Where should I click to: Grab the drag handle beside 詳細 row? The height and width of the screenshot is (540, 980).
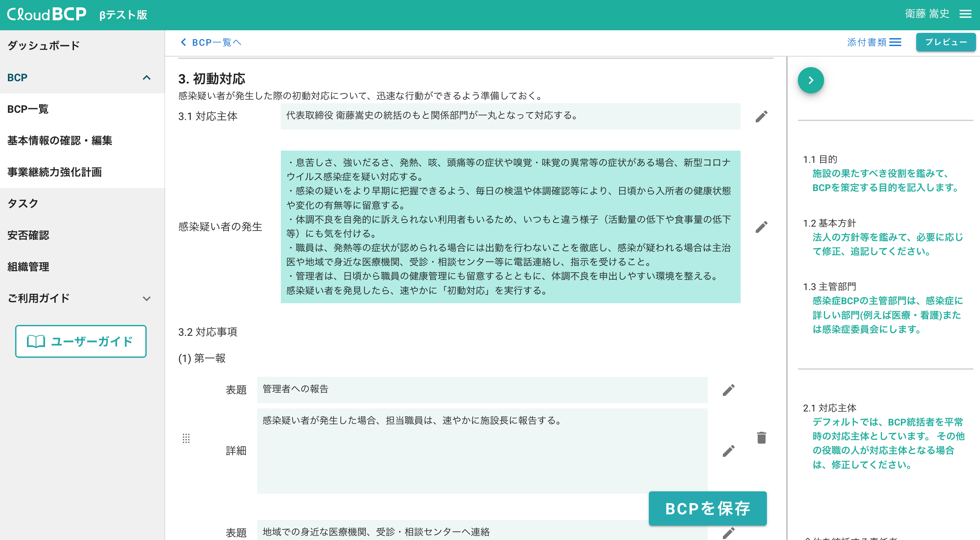186,438
